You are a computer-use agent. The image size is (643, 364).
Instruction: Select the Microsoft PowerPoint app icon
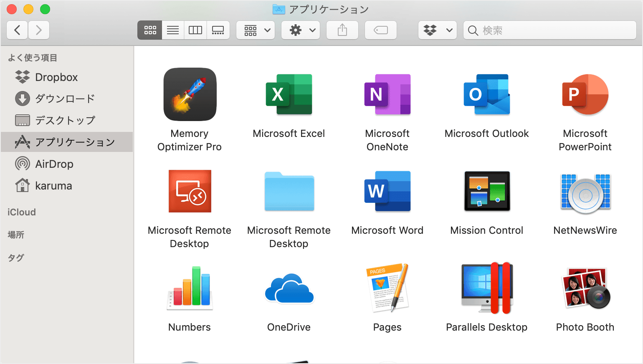(585, 94)
